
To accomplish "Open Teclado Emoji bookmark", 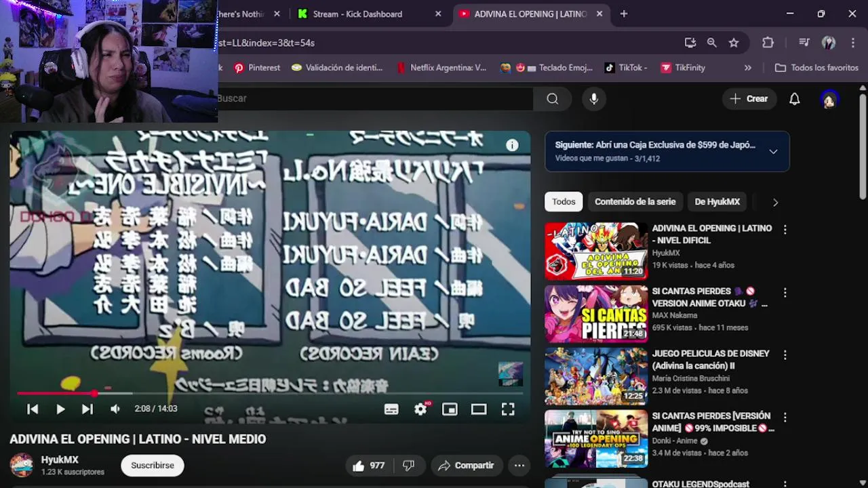I will [547, 68].
